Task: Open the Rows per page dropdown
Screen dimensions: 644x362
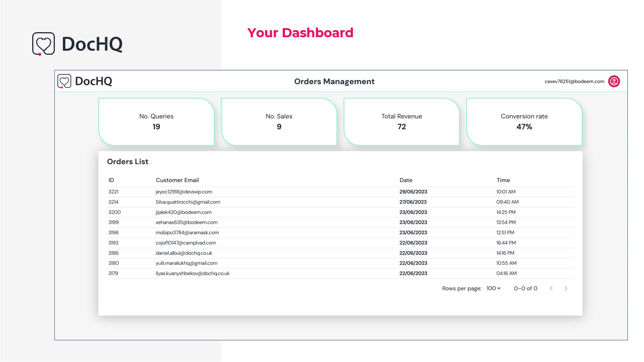Action: [x=493, y=289]
